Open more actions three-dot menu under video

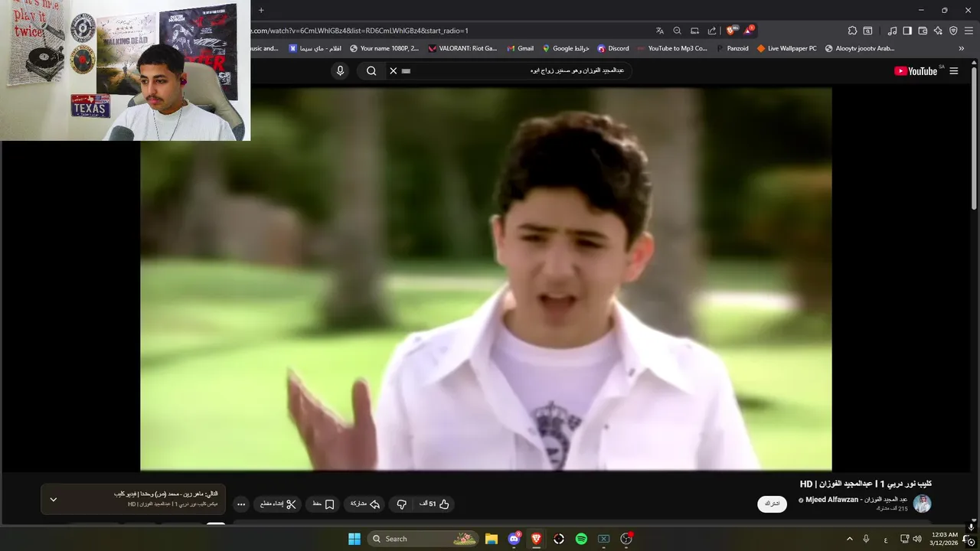[241, 504]
